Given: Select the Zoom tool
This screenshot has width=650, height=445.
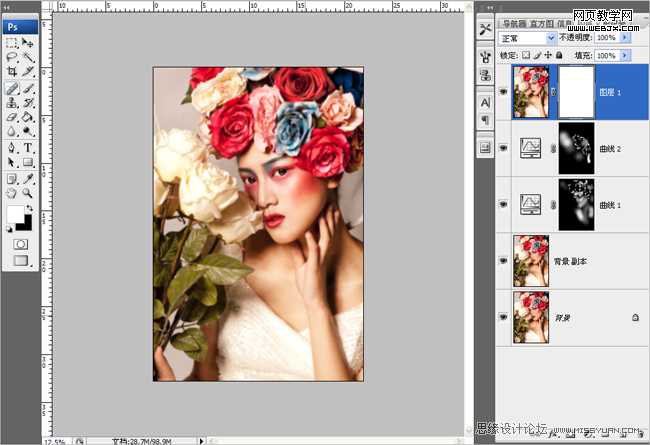Looking at the screenshot, I should (x=28, y=191).
